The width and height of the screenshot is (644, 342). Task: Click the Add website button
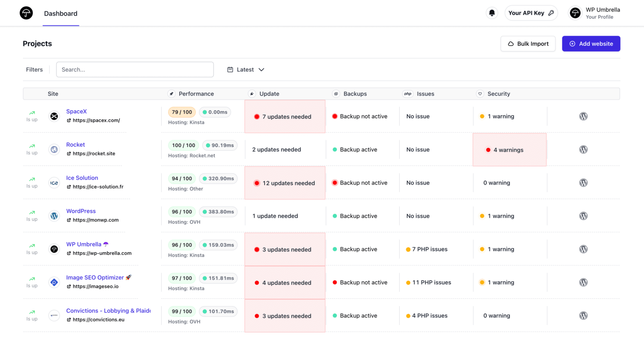pos(591,44)
